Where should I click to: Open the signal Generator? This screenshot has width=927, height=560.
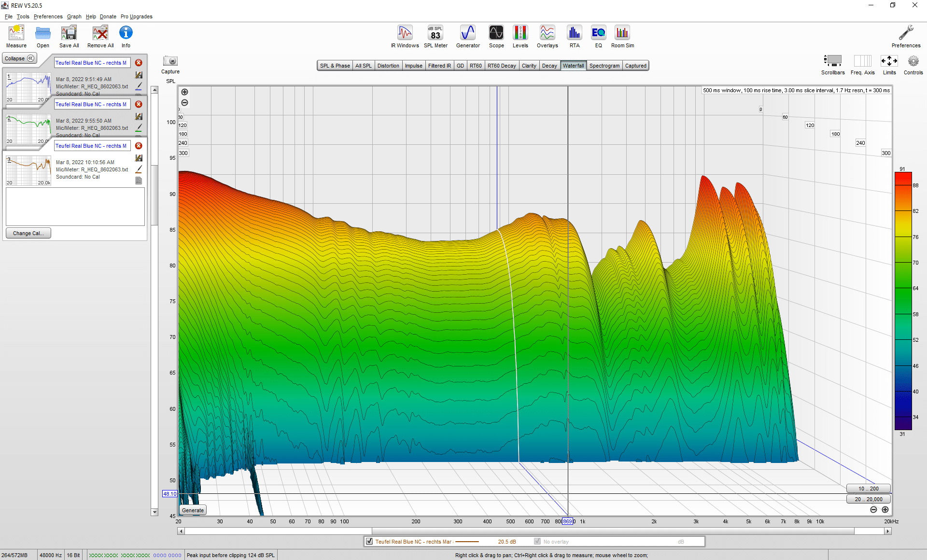[x=468, y=37]
